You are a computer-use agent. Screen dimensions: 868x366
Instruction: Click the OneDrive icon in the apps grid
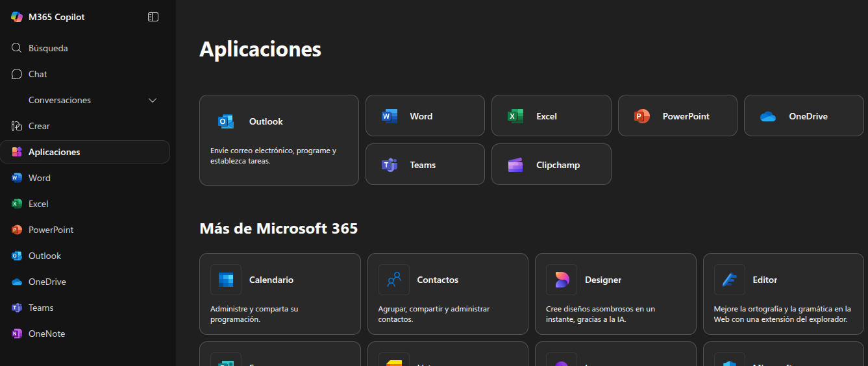(x=768, y=116)
